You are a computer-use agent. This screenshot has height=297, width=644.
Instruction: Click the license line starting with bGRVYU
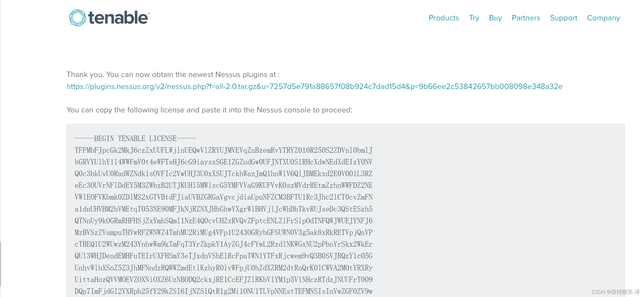coord(223,162)
